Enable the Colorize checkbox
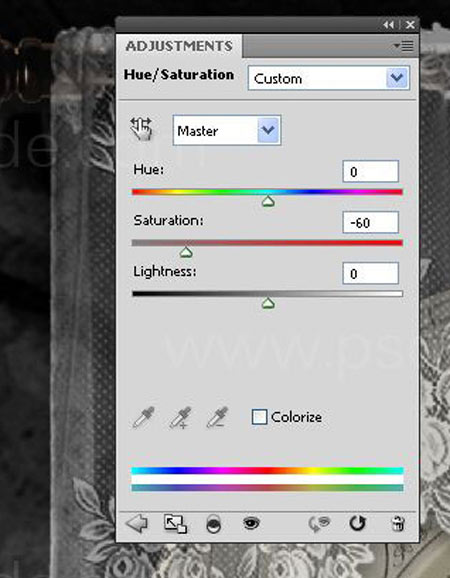This screenshot has width=450, height=578. pos(259,417)
